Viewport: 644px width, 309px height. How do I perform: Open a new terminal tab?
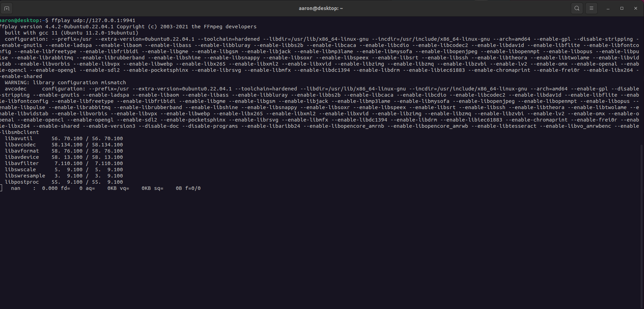[x=7, y=8]
